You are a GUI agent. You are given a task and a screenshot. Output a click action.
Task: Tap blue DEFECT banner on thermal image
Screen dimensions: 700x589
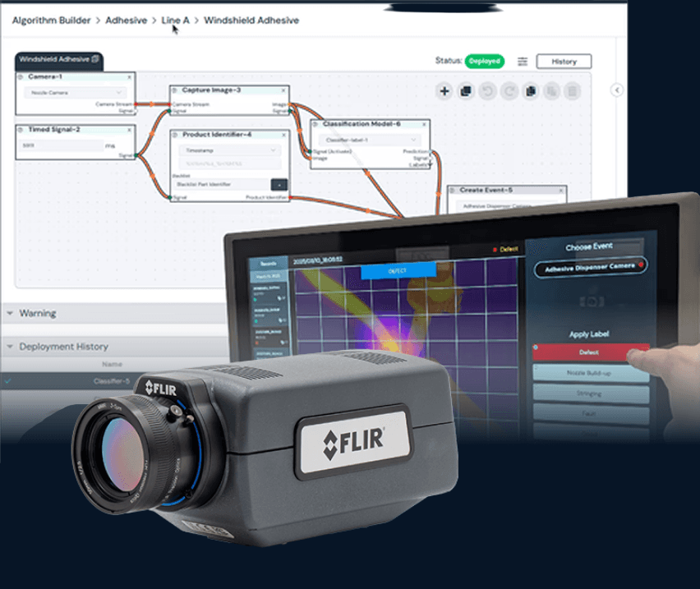pos(398,270)
